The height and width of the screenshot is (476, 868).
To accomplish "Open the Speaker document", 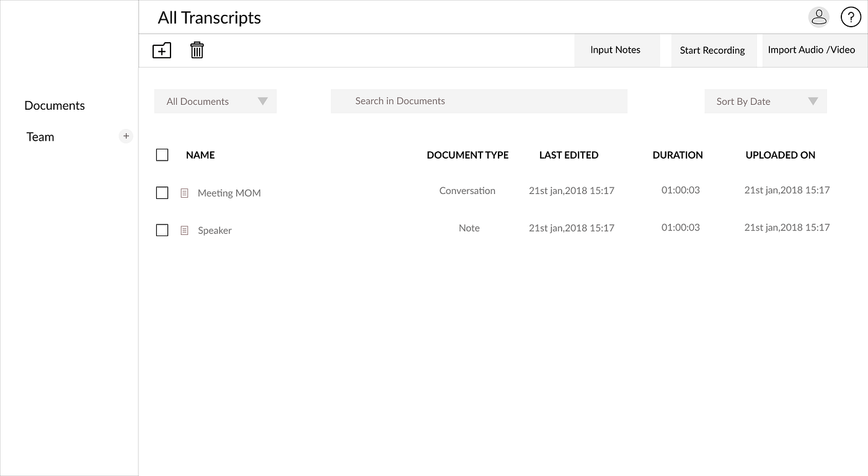I will click(215, 231).
